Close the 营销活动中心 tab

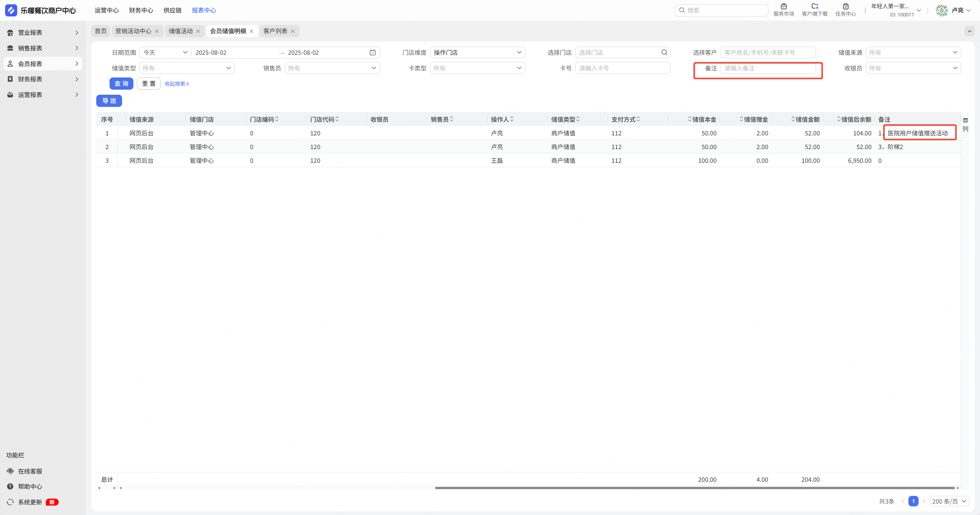click(x=157, y=31)
